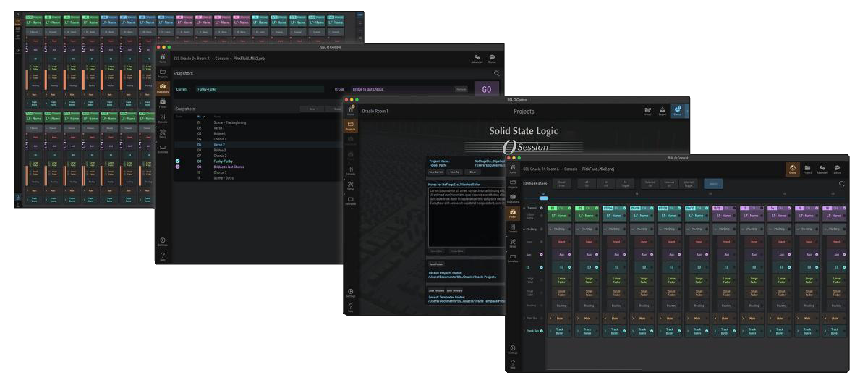This screenshot has width=868, height=391.
Task: Select snapshot row Bridge to last Chorus
Action: pyautogui.click(x=259, y=167)
